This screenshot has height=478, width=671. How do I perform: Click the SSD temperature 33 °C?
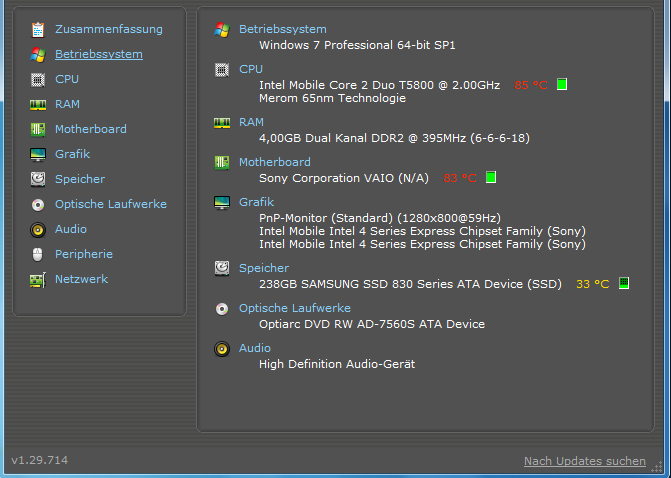pos(593,284)
